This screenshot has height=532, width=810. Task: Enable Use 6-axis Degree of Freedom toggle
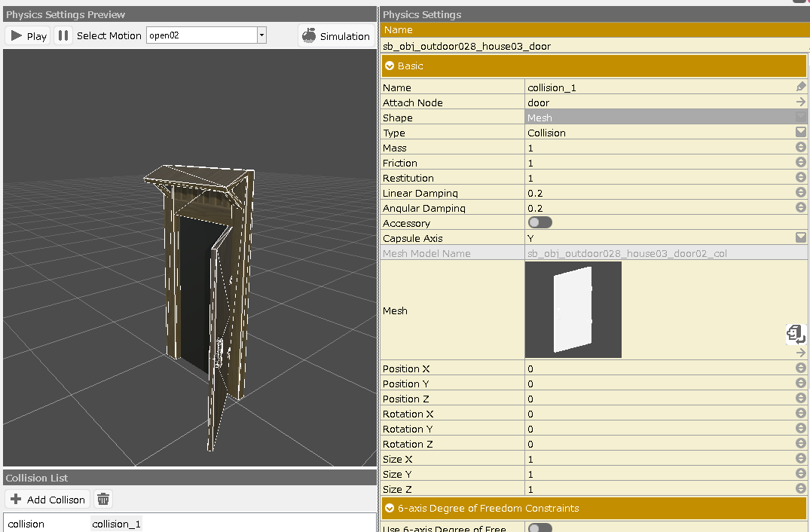[540, 528]
